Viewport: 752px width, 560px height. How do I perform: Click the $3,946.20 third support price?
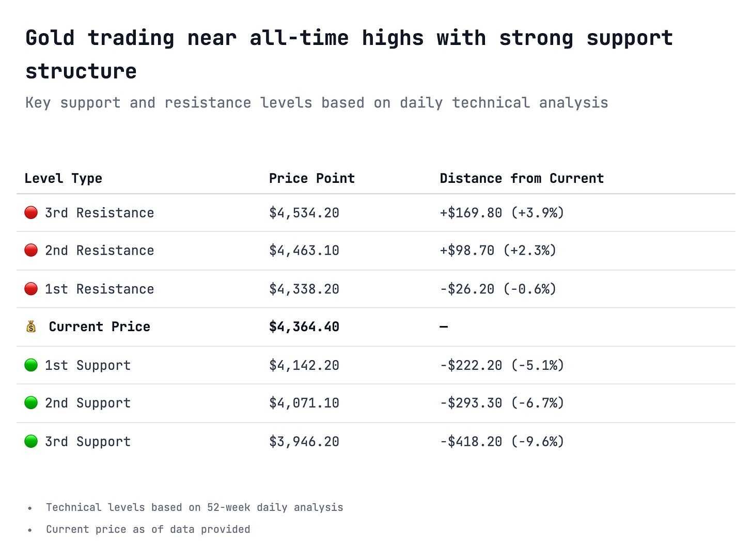[x=304, y=442]
